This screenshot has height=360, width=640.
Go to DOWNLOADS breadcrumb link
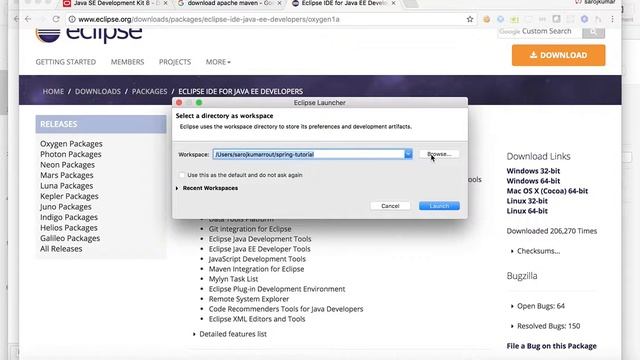pos(98,91)
